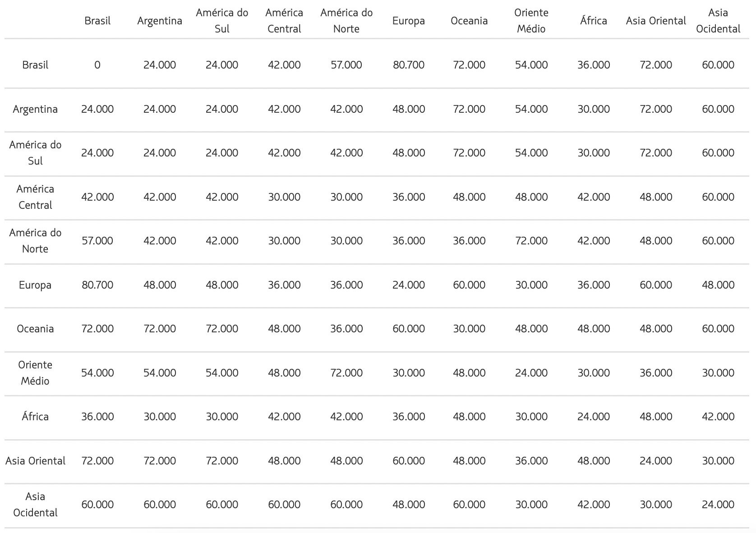Select the Oriente Médio column header
The width and height of the screenshot is (756, 533).
point(531,21)
